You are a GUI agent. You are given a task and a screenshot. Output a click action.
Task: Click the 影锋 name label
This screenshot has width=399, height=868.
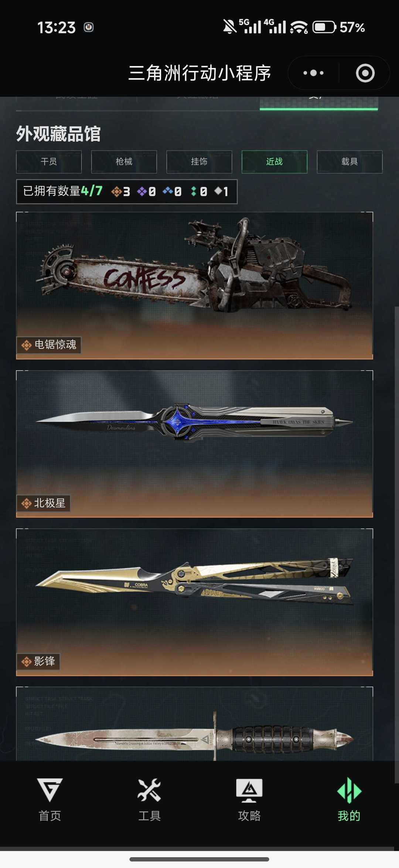44,661
